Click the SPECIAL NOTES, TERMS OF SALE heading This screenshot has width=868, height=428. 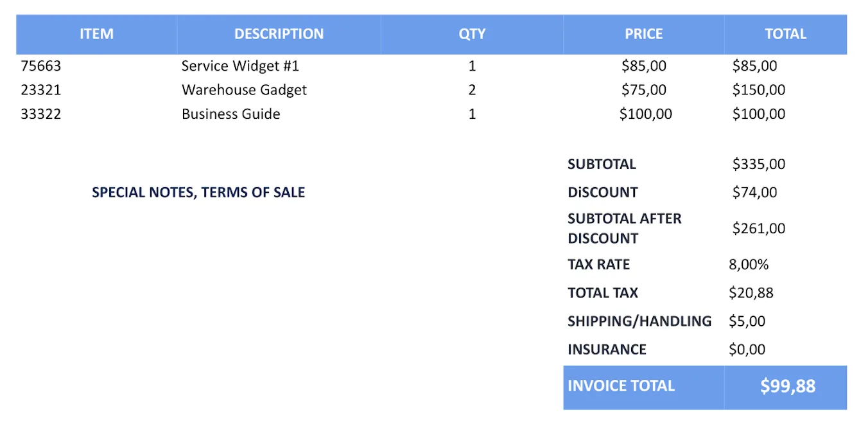[x=198, y=192]
